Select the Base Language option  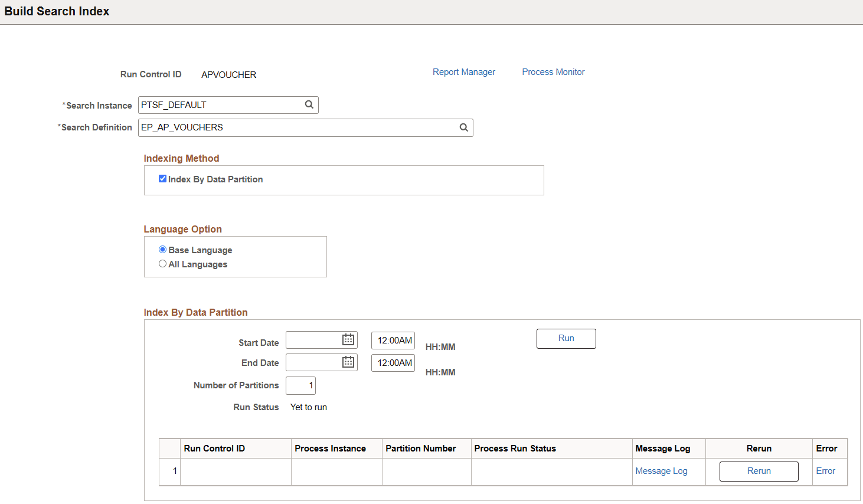[162, 249]
